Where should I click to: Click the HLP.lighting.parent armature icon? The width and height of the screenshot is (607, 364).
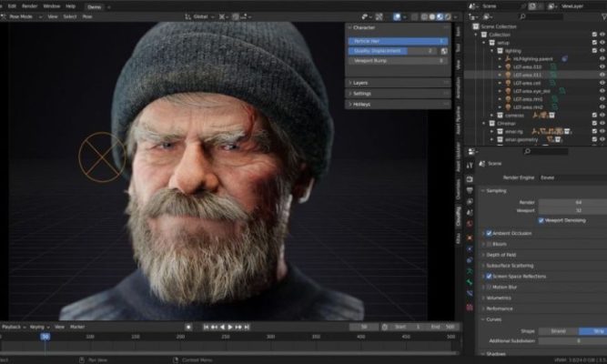point(505,58)
